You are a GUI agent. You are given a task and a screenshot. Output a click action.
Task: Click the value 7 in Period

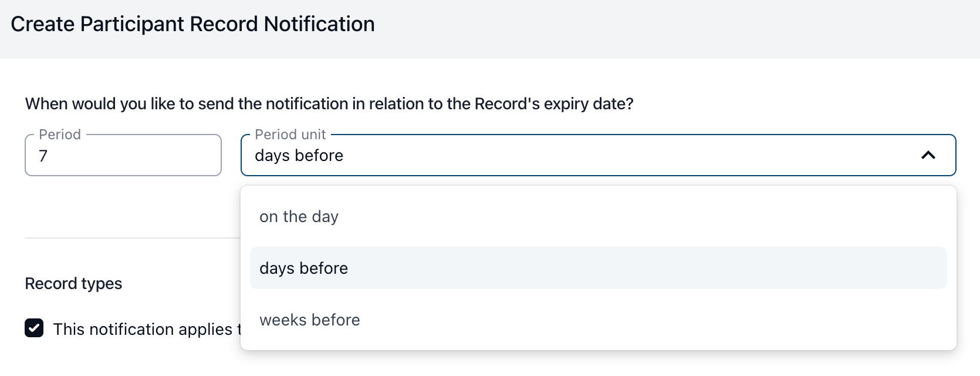[43, 156]
